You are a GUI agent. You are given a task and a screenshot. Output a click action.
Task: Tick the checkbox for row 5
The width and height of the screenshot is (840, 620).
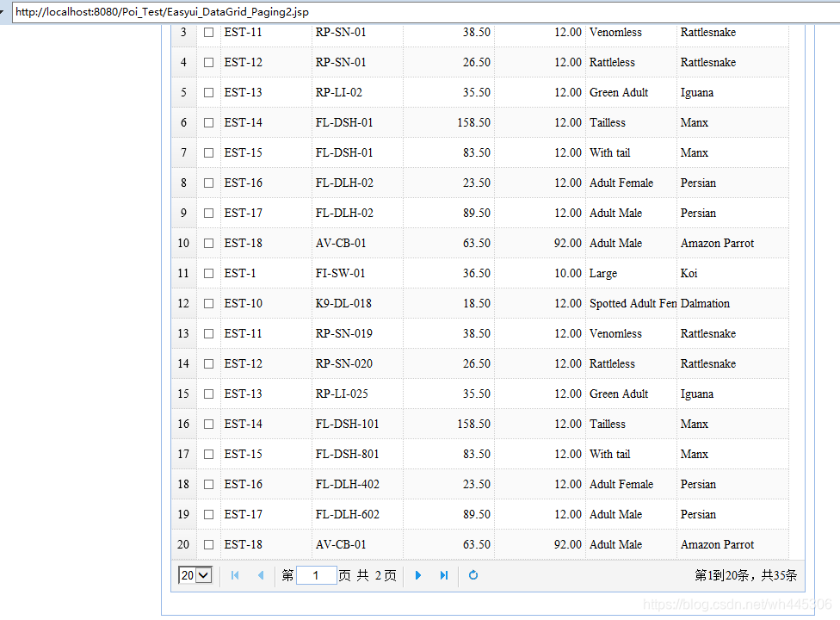coord(209,92)
